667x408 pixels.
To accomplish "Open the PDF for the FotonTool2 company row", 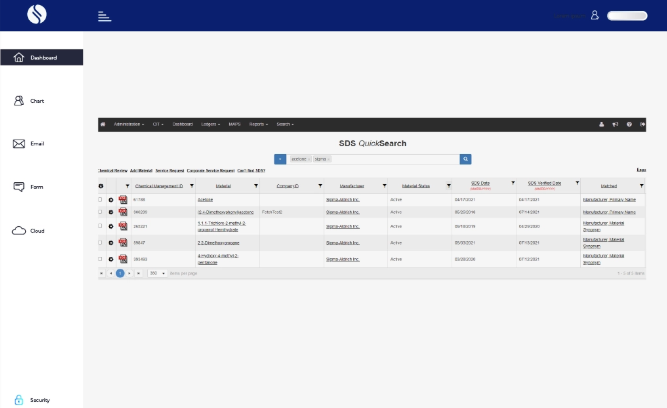I will point(123,212).
